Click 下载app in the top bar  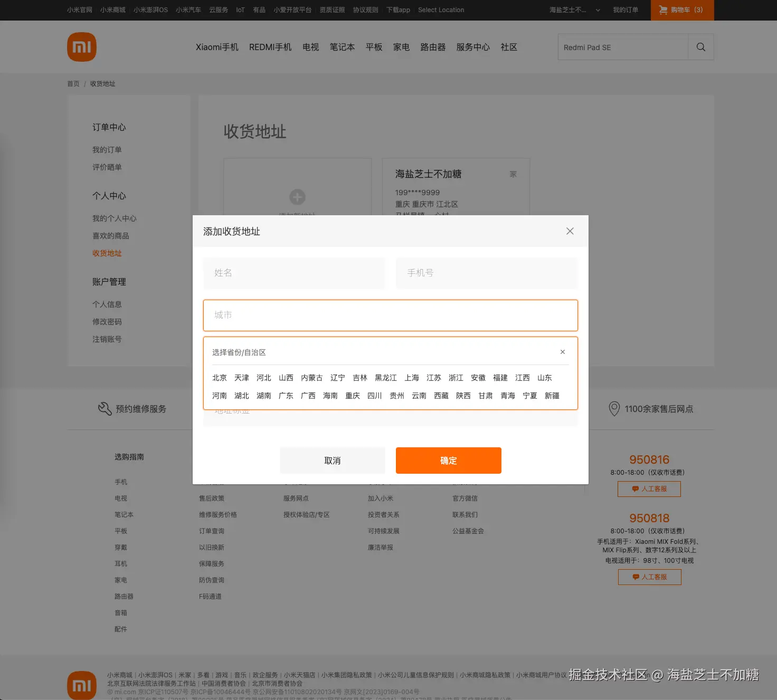click(x=397, y=10)
